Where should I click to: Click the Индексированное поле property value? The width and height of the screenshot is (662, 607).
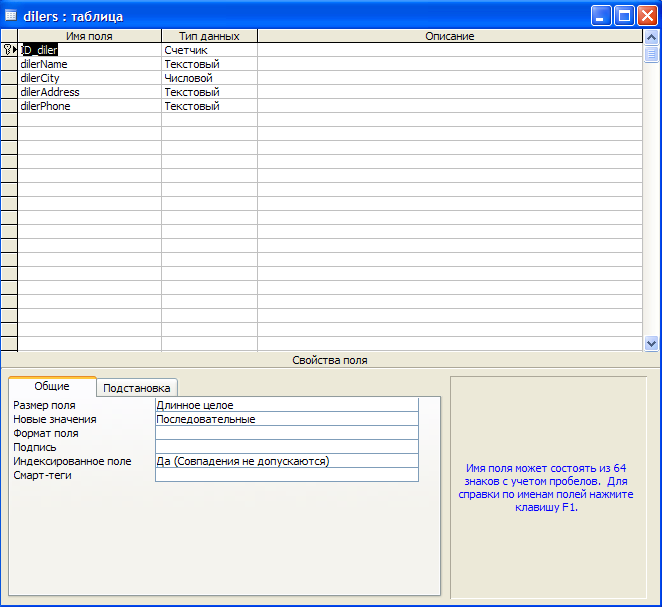tap(286, 461)
